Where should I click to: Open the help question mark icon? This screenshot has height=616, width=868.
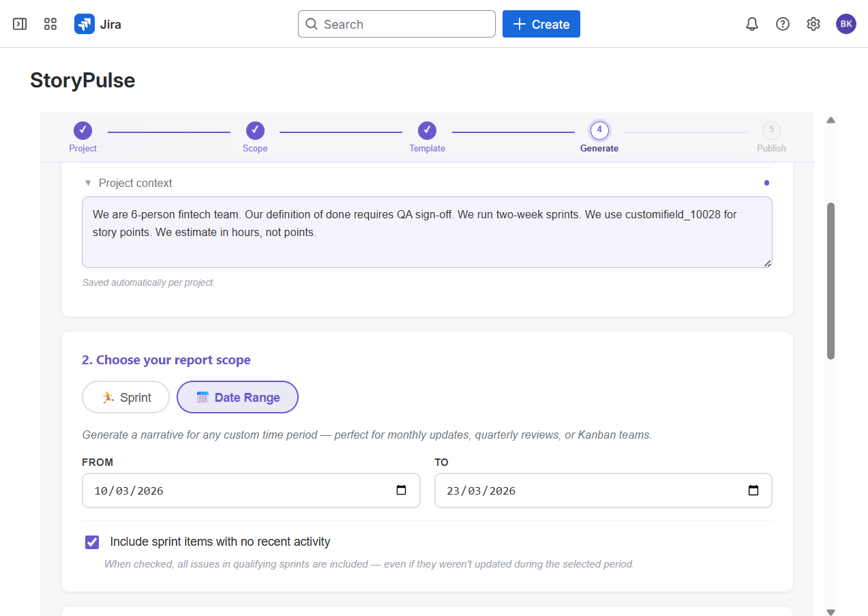point(783,24)
